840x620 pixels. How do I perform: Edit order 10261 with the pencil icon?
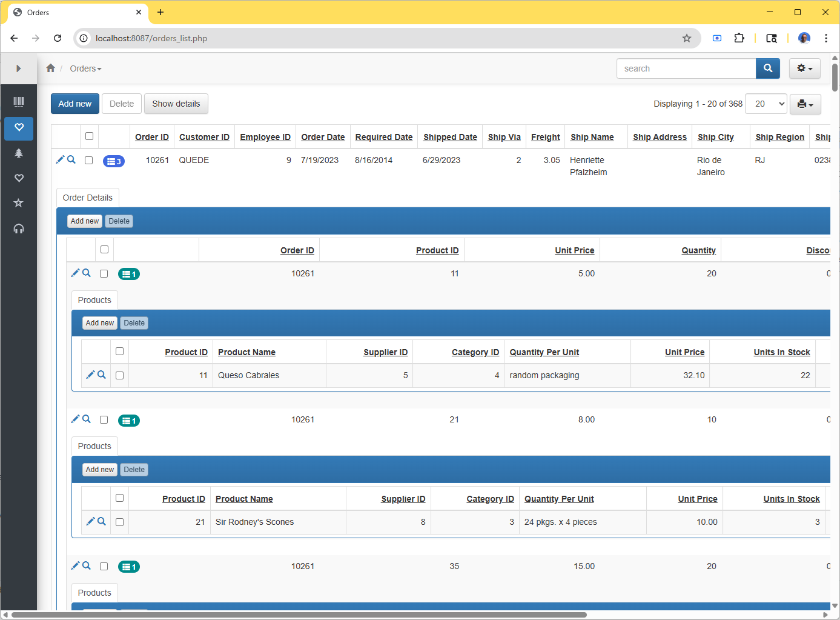tap(60, 160)
